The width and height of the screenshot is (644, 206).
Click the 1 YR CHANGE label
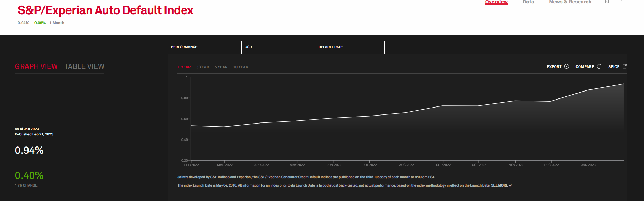[x=26, y=185]
